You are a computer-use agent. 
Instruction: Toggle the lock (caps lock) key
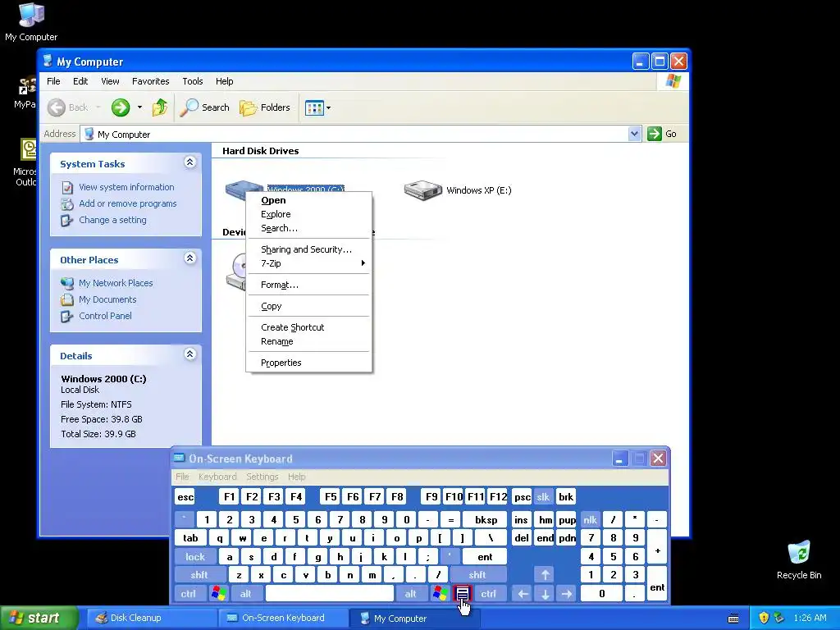coord(195,557)
